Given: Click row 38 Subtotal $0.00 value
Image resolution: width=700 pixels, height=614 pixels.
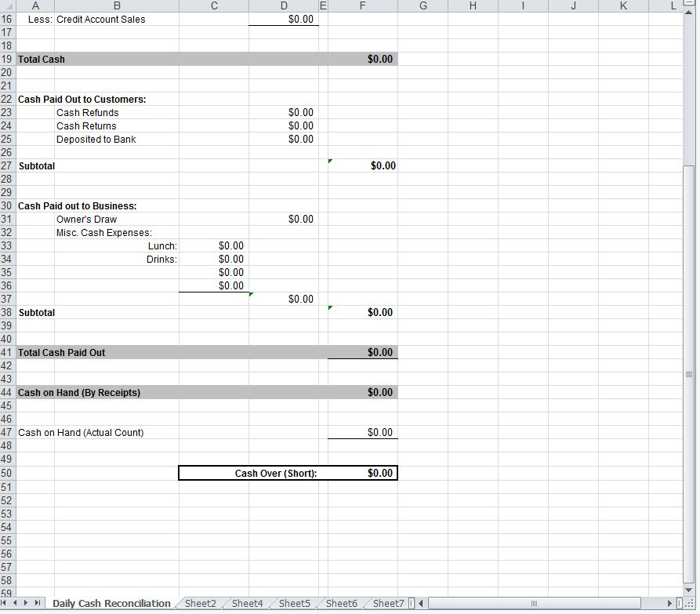Looking at the screenshot, I should [380, 313].
